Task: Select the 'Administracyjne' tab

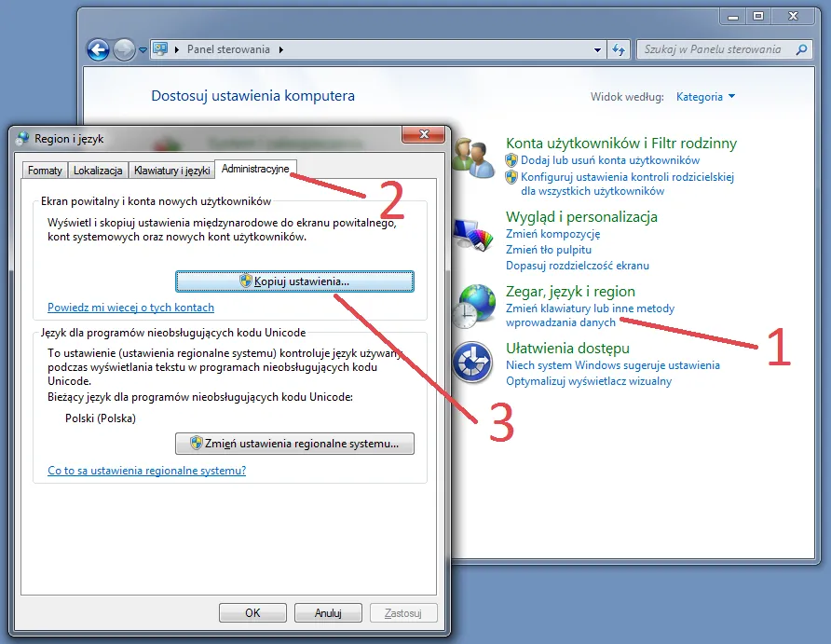Action: (255, 169)
